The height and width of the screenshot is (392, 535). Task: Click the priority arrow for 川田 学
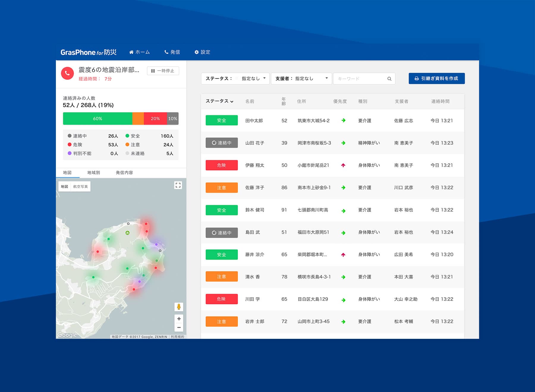343,300
